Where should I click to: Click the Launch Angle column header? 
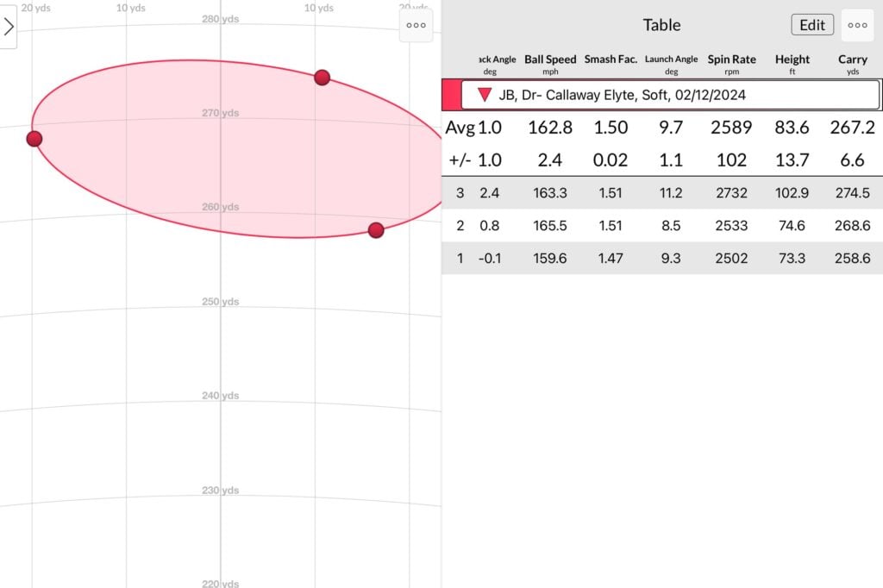pyautogui.click(x=671, y=64)
